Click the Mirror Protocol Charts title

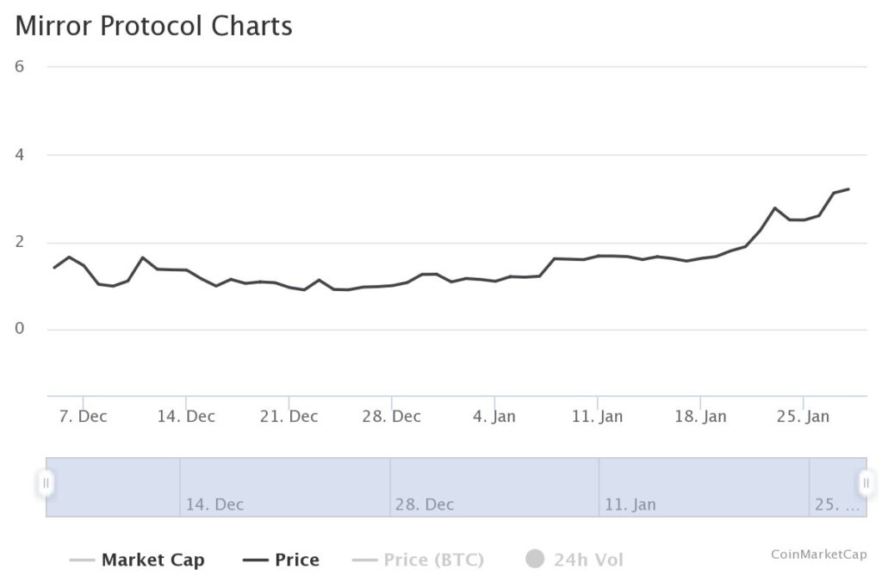pos(154,26)
